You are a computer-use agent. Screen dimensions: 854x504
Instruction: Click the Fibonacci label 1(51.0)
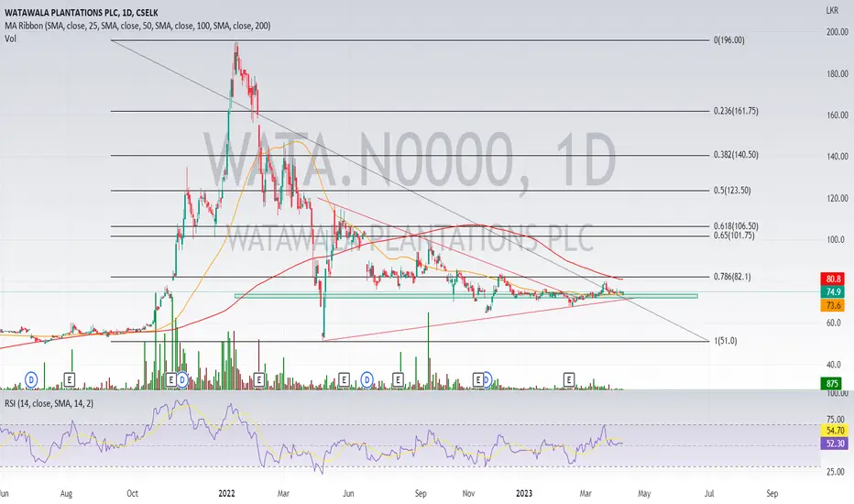[x=726, y=341]
